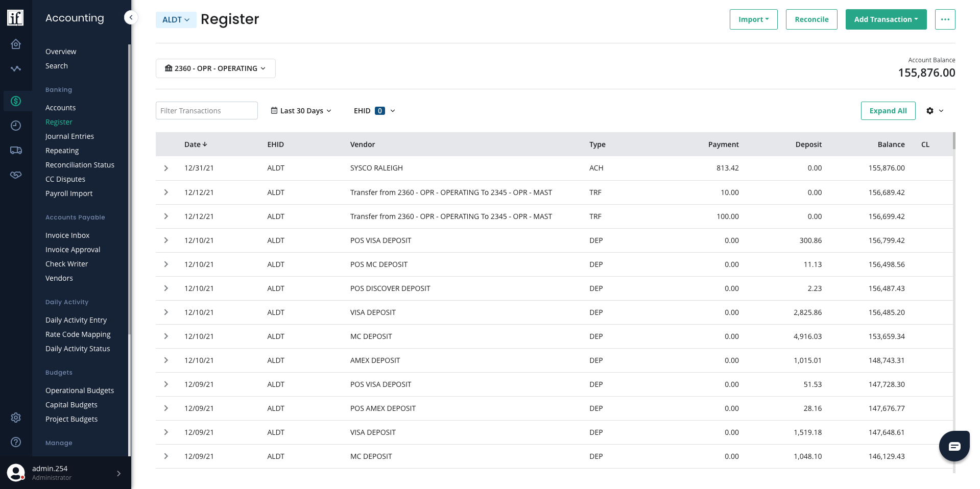Open the 2360 - OPR - OPERATING account selector
Screen dimensions: 980x489
click(216, 68)
